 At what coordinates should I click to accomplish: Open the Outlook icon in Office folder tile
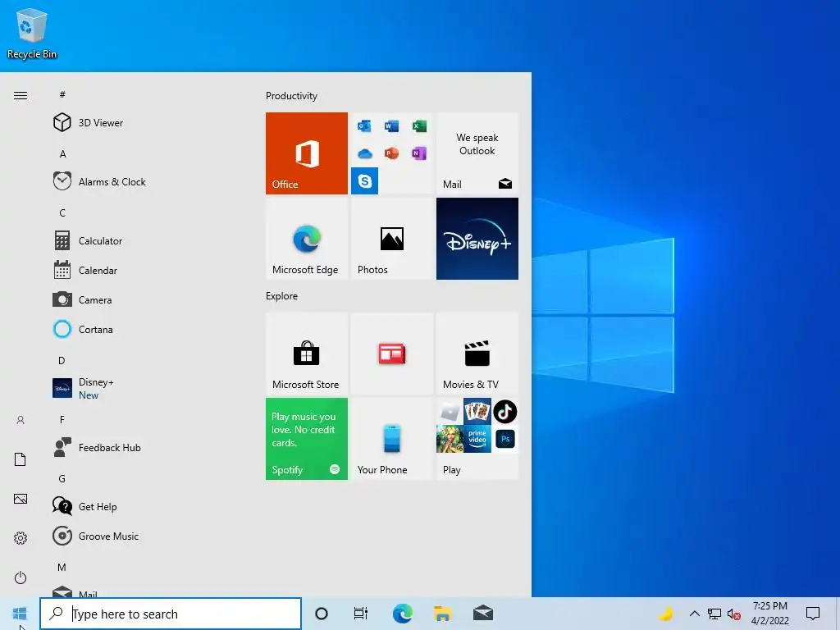364,126
